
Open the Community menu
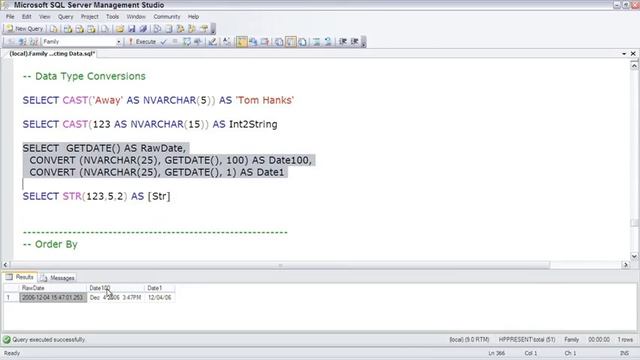(x=167, y=17)
